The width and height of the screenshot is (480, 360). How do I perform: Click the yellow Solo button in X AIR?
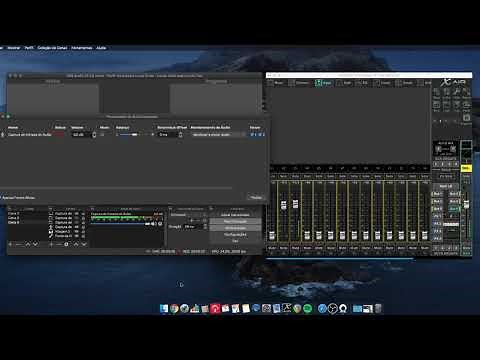click(466, 168)
